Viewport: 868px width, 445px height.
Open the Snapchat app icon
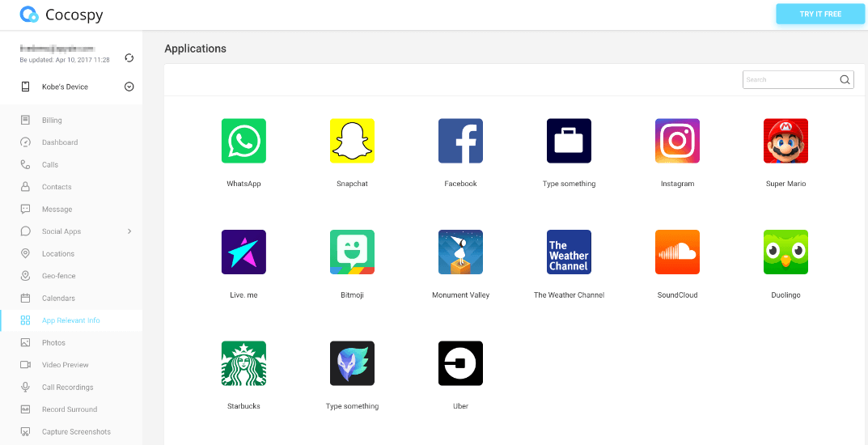(x=352, y=141)
